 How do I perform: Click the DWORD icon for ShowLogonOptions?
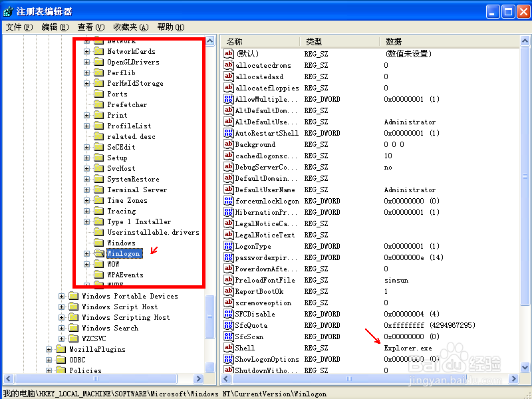click(x=229, y=359)
